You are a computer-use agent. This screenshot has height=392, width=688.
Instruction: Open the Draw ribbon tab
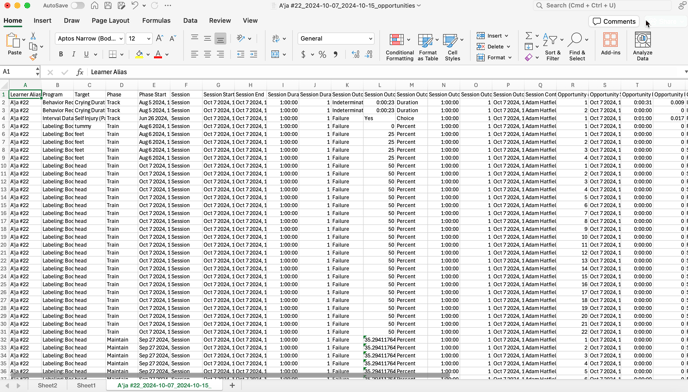click(x=72, y=21)
